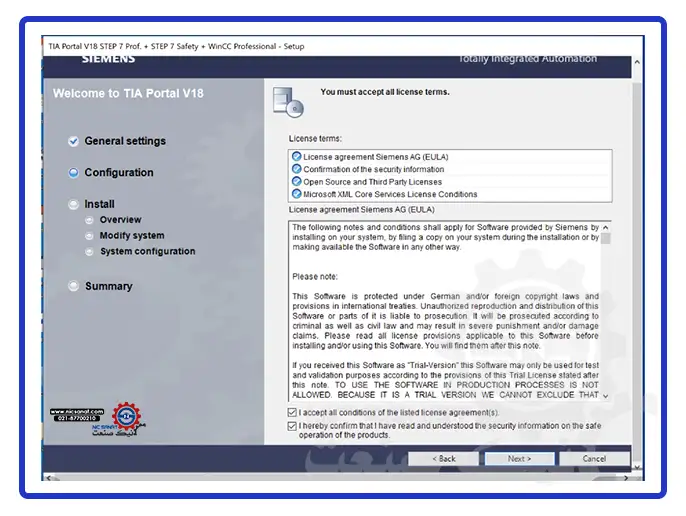Go to the Configuration step
The width and height of the screenshot is (686, 516).
[x=119, y=172]
